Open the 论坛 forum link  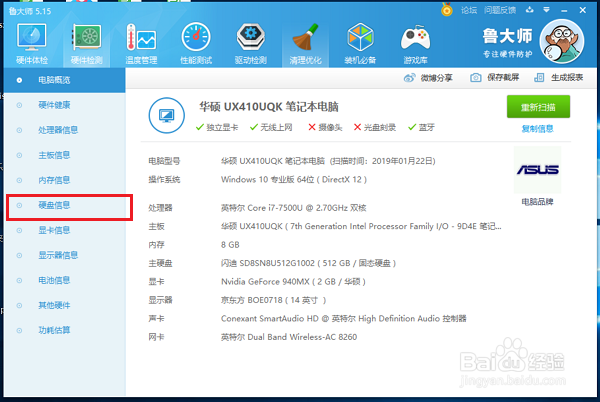469,10
